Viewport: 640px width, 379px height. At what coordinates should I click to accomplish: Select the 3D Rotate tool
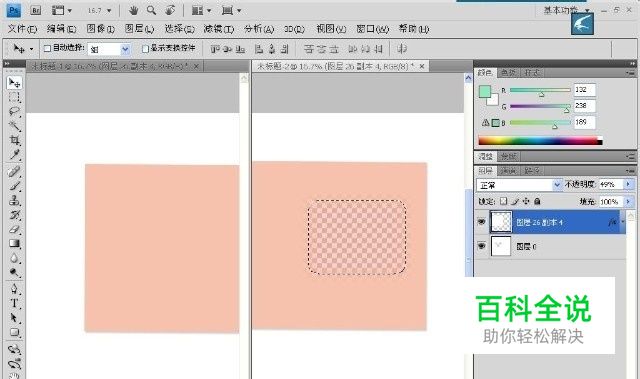[x=14, y=349]
